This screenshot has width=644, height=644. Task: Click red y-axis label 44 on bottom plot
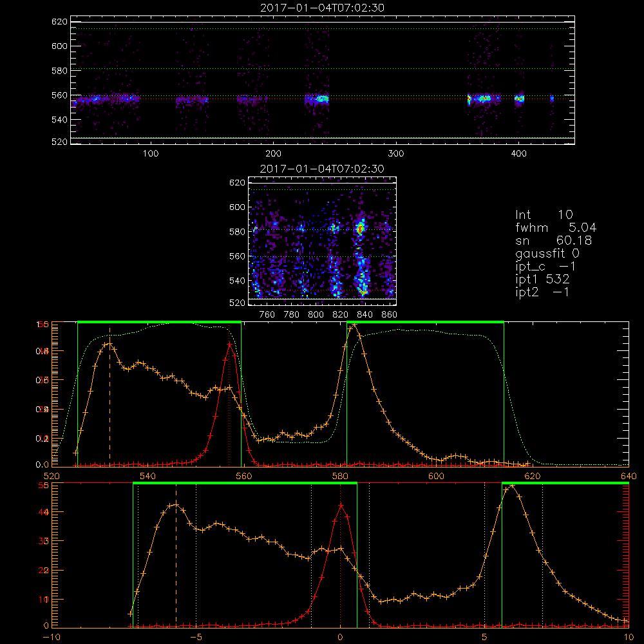(x=44, y=512)
